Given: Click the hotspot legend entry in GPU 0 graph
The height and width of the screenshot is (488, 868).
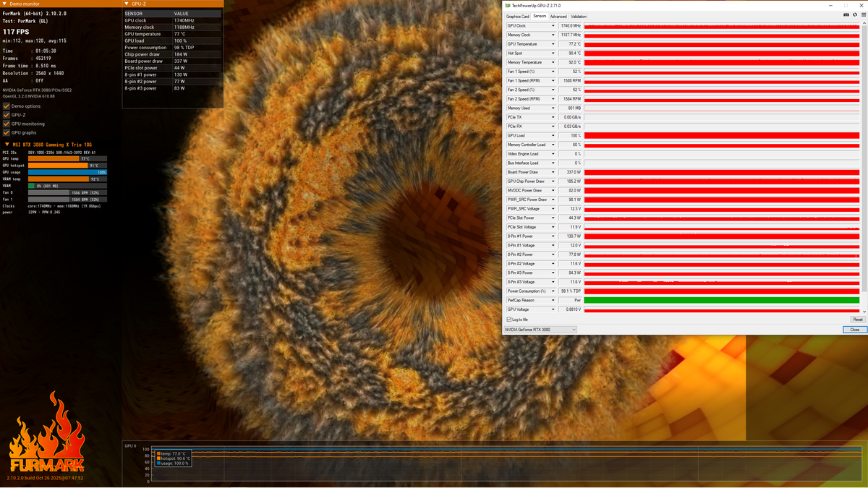Looking at the screenshot, I should pyautogui.click(x=174, y=458).
